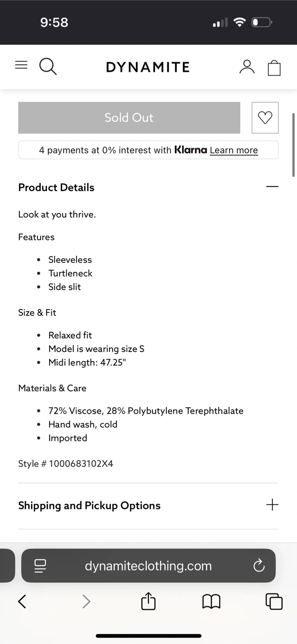Viewport: 297px width, 644px height.
Task: Tap dynamiteclothing.com address field
Action: point(148,566)
